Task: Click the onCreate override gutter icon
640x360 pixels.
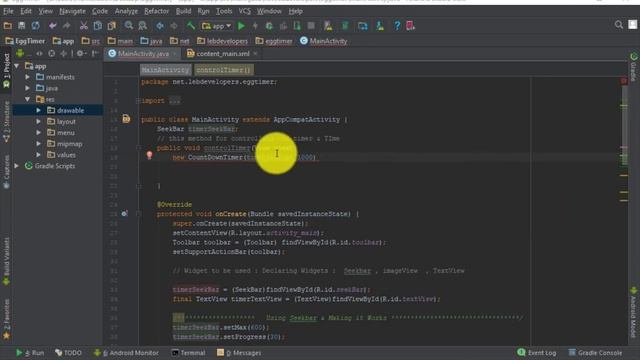Action: pyautogui.click(x=124, y=213)
